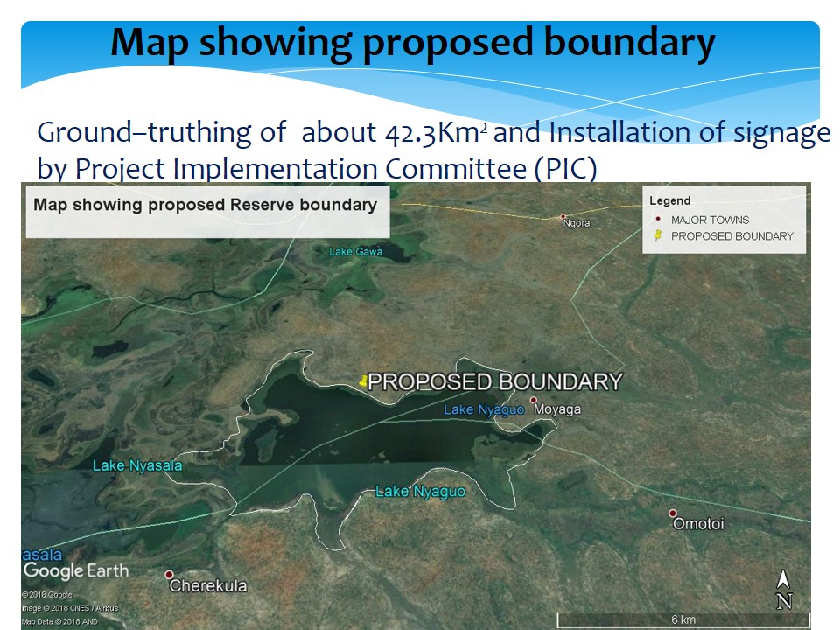
Task: Click the Map Data copyright text
Action: click(x=59, y=621)
